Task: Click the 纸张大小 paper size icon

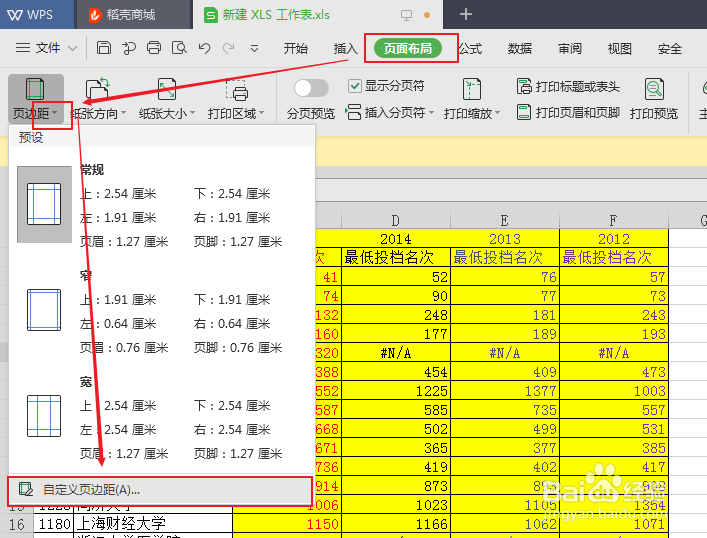Action: (x=167, y=88)
